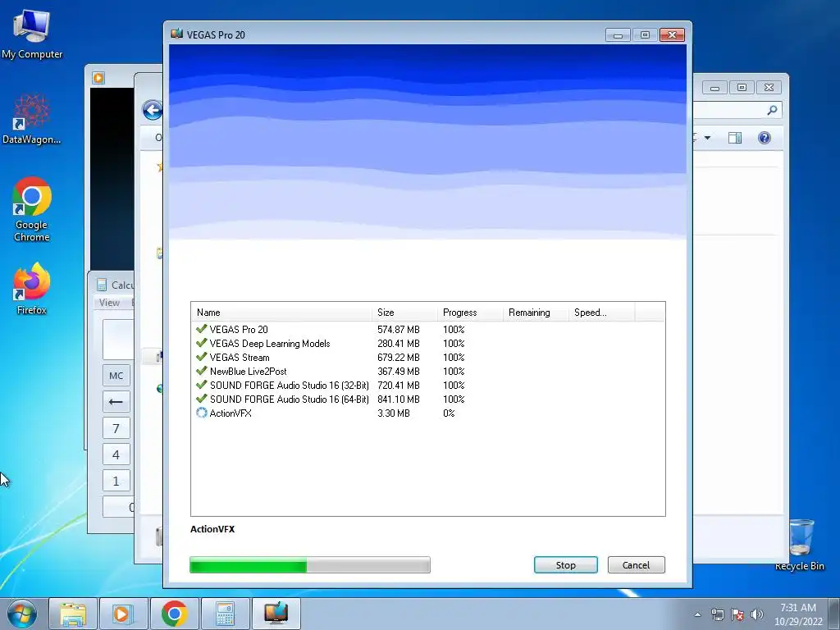840x630 pixels.
Task: Click the Size column header
Action: tap(404, 313)
